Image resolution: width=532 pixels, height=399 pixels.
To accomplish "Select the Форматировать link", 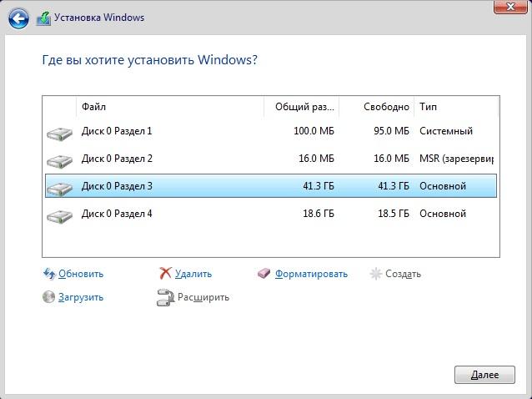I will (312, 274).
